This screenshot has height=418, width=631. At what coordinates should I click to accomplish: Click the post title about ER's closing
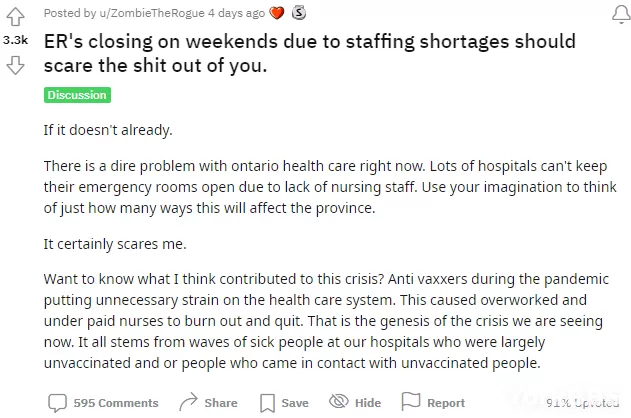click(309, 53)
